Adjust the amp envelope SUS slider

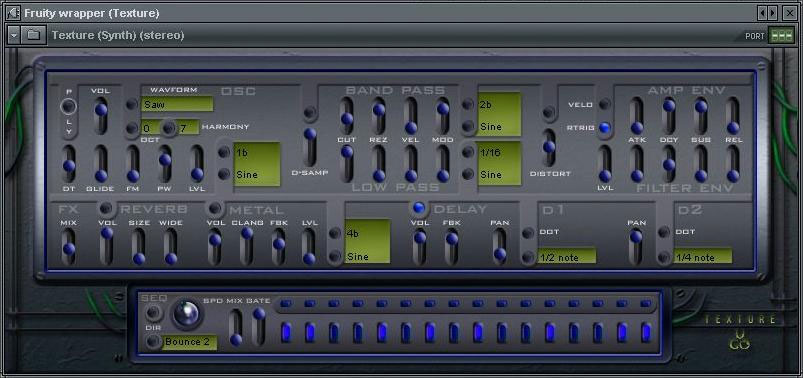click(701, 116)
